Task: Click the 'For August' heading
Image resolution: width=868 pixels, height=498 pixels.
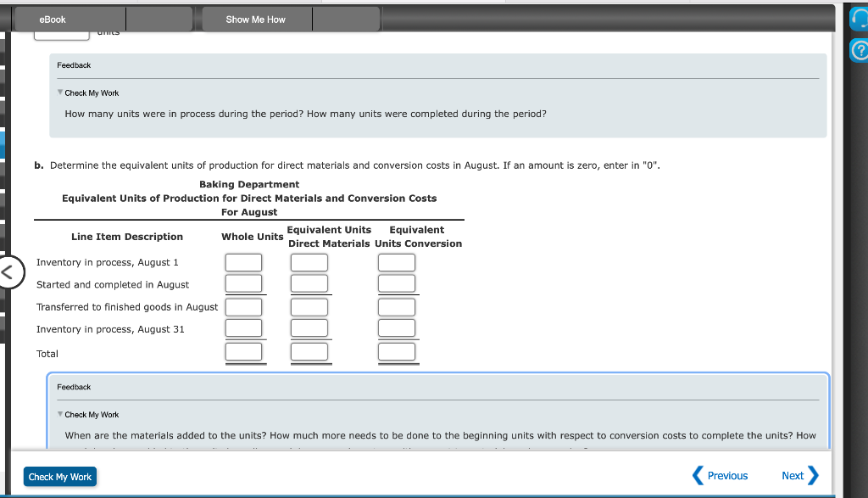Action: pyautogui.click(x=249, y=212)
